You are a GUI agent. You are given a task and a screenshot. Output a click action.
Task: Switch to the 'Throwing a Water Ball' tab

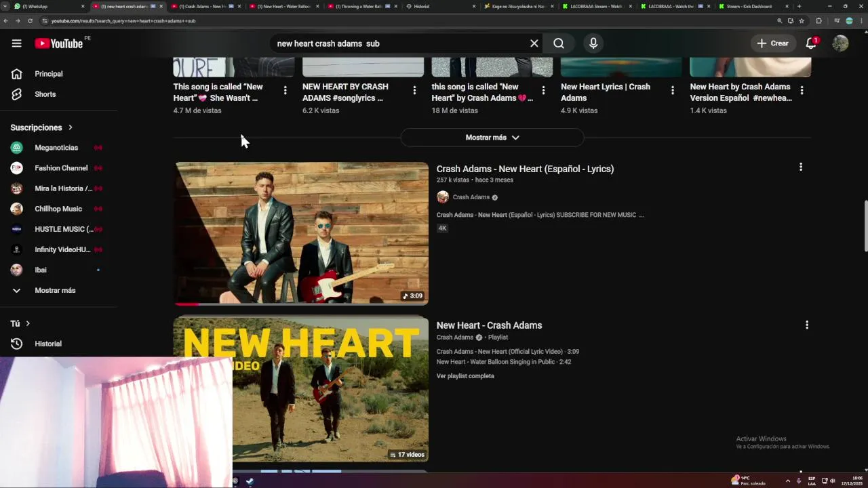361,6
